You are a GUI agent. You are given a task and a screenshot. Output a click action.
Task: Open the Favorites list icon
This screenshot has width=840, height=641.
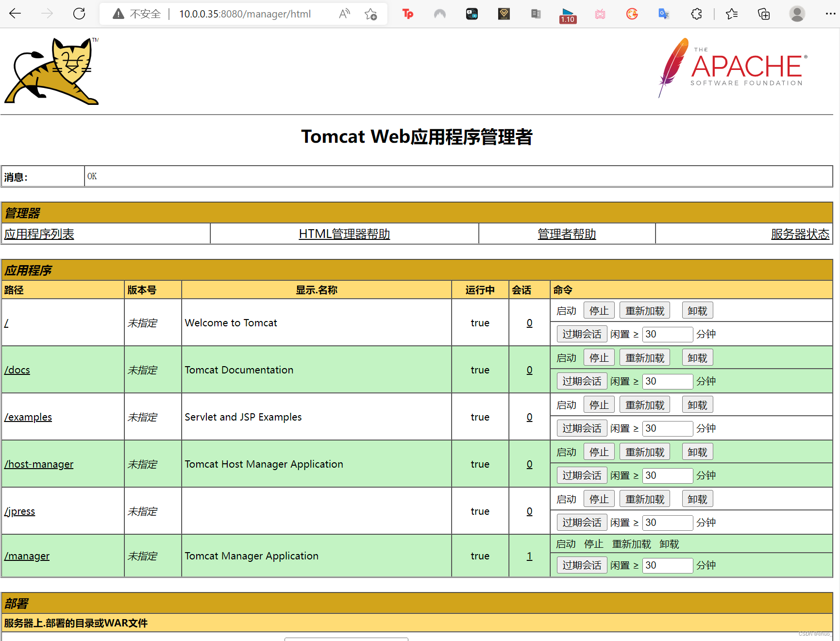[x=732, y=14]
